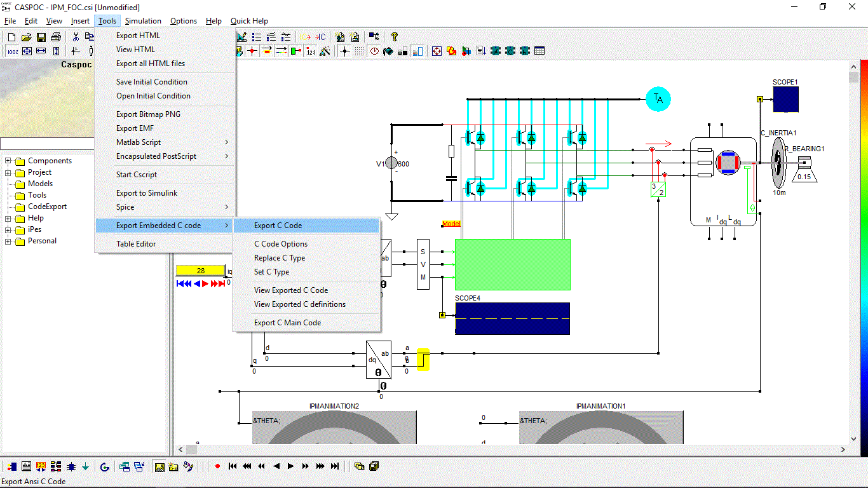Expand the Personal tree node

tap(8, 241)
